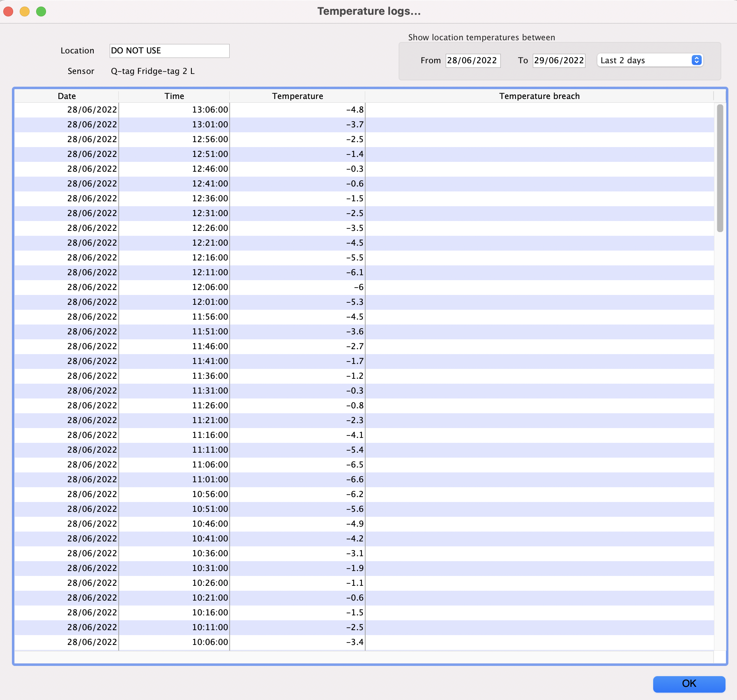Click the sensor name Q-tag Fridge-tag 2 L
Screen dimensions: 737x700
(x=153, y=71)
